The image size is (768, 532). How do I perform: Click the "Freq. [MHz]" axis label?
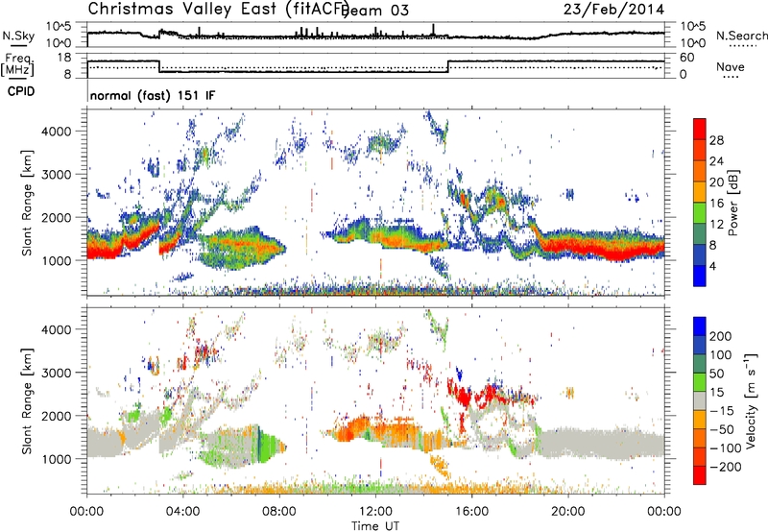17,65
